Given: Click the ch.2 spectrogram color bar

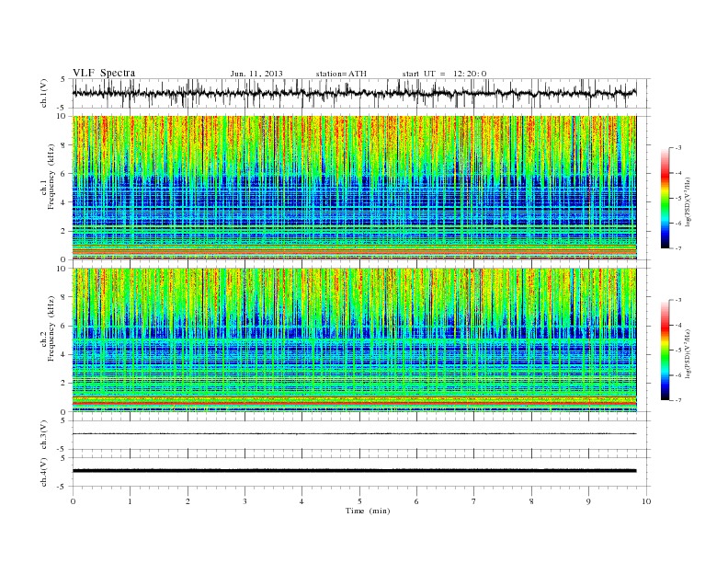Looking at the screenshot, I should [665, 350].
